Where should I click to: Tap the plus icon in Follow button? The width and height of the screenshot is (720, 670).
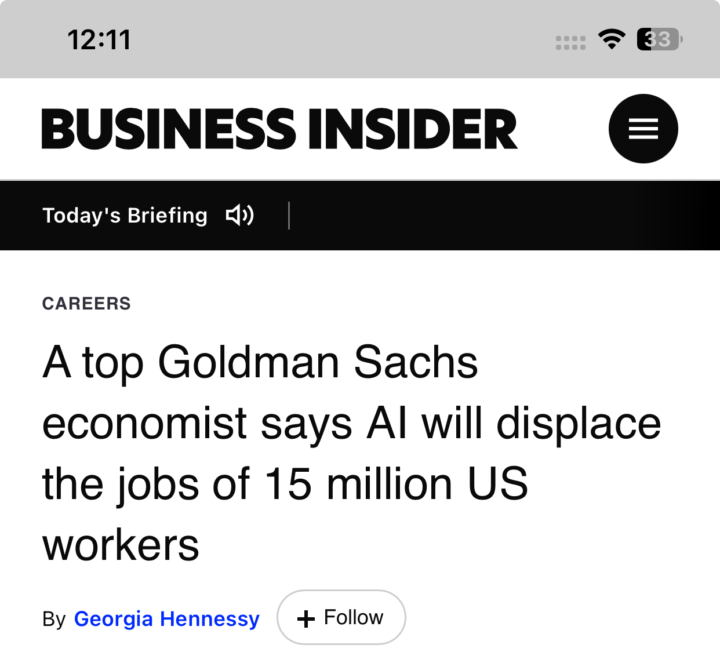coord(306,619)
